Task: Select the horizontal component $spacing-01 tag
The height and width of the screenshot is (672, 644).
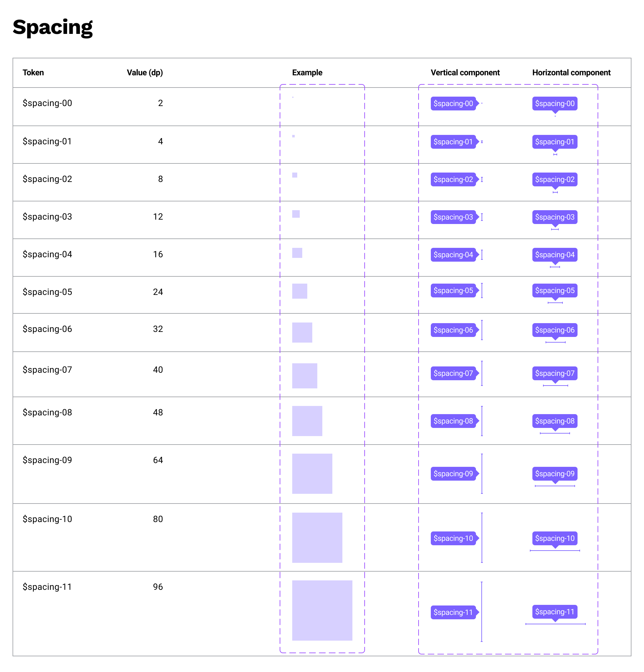Action: (554, 141)
